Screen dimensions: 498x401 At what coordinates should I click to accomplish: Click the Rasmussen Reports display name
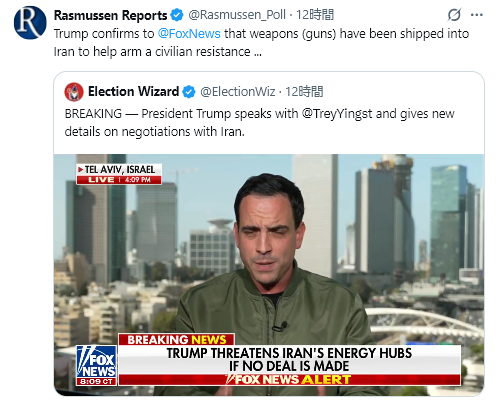(110, 15)
